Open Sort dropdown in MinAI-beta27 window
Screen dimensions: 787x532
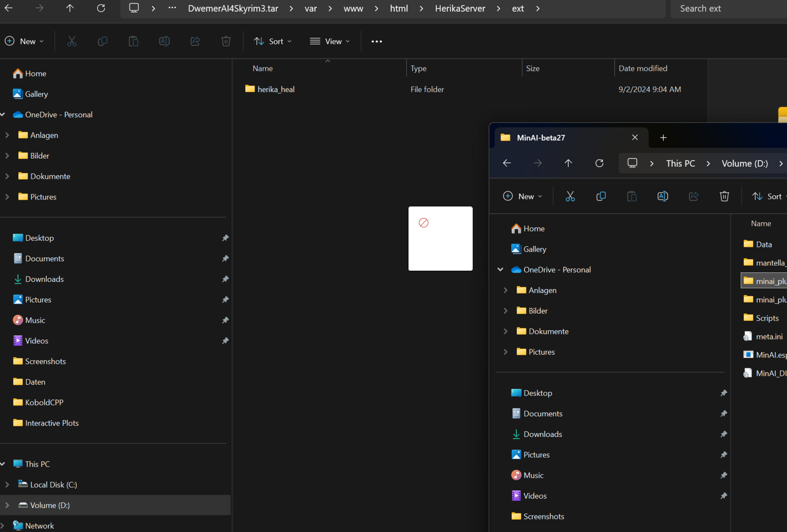coord(768,197)
